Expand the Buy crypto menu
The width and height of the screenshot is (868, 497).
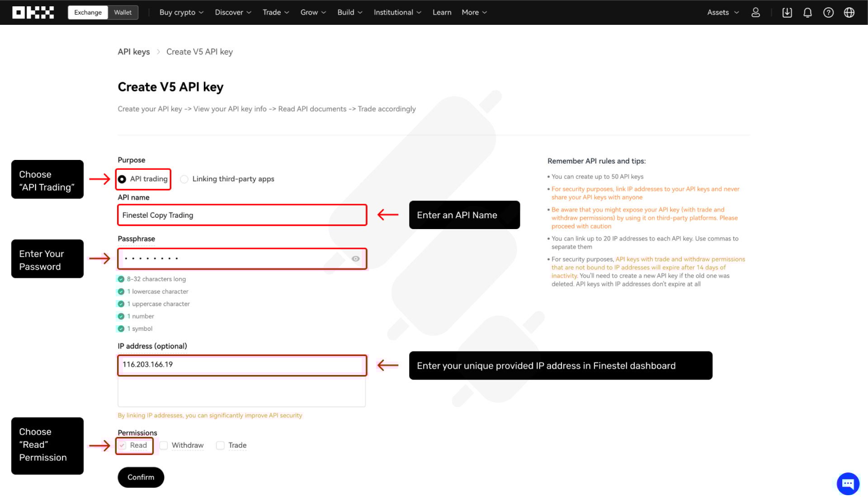click(181, 12)
